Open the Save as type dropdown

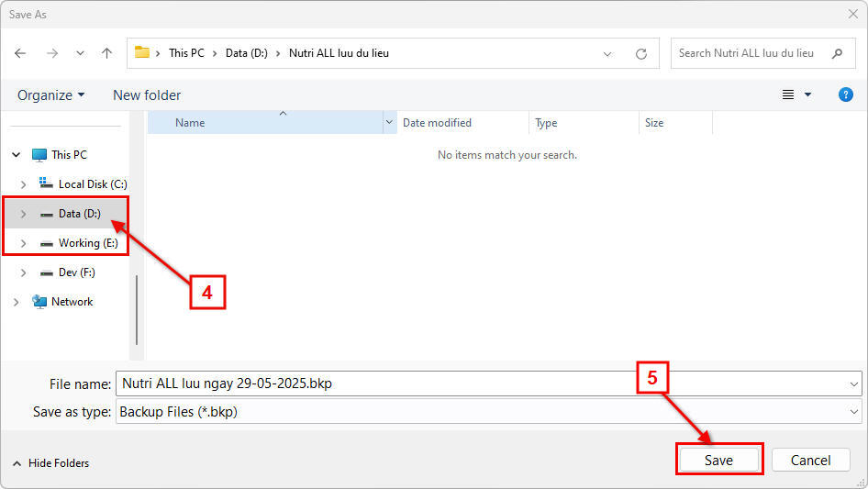click(x=854, y=412)
